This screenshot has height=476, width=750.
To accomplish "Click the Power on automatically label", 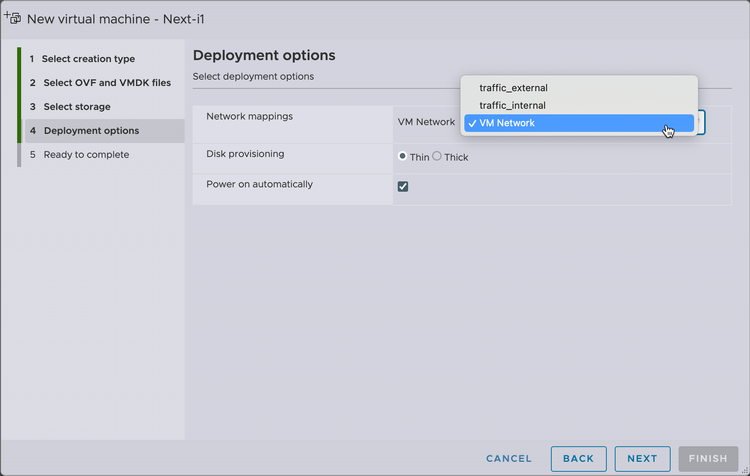I will pos(259,184).
